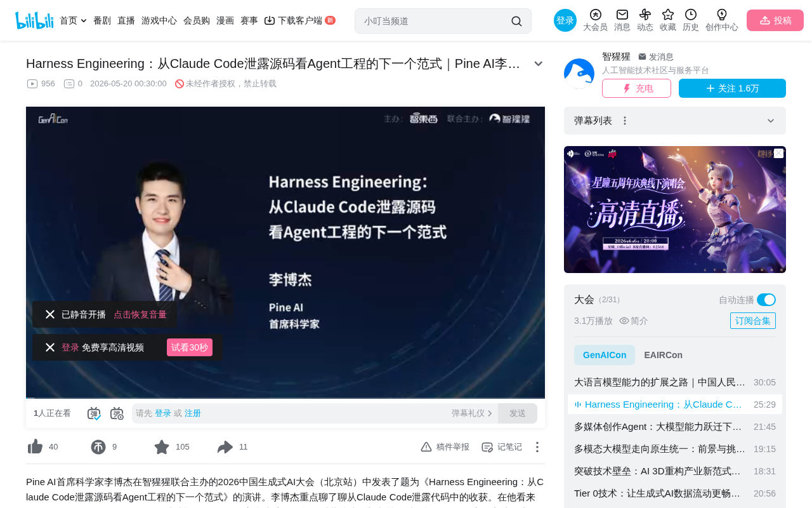Screen dimensions: 812x508
Task: Click 试看30秒 button
Action: point(190,347)
